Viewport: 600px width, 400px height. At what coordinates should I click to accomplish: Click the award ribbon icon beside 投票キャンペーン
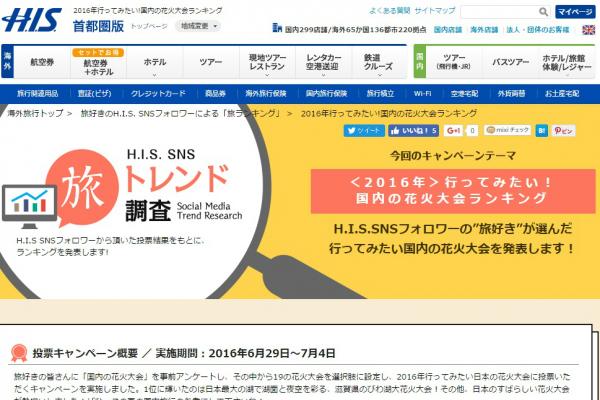pos(19,353)
